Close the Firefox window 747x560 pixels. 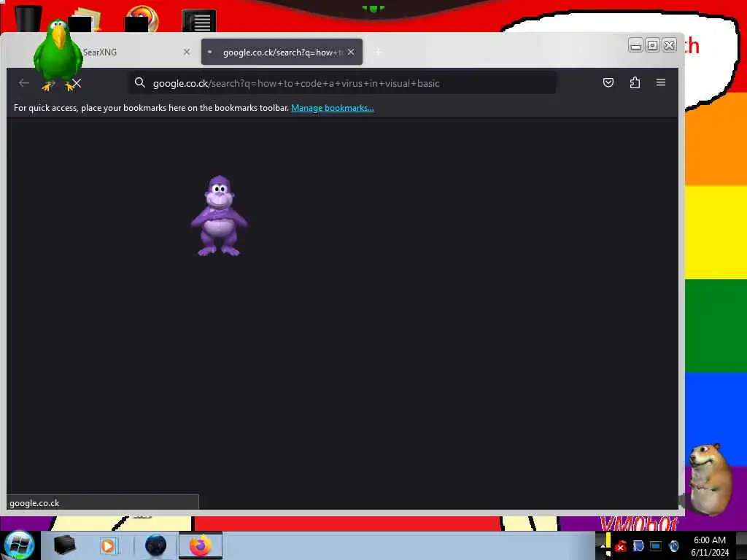pyautogui.click(x=670, y=45)
